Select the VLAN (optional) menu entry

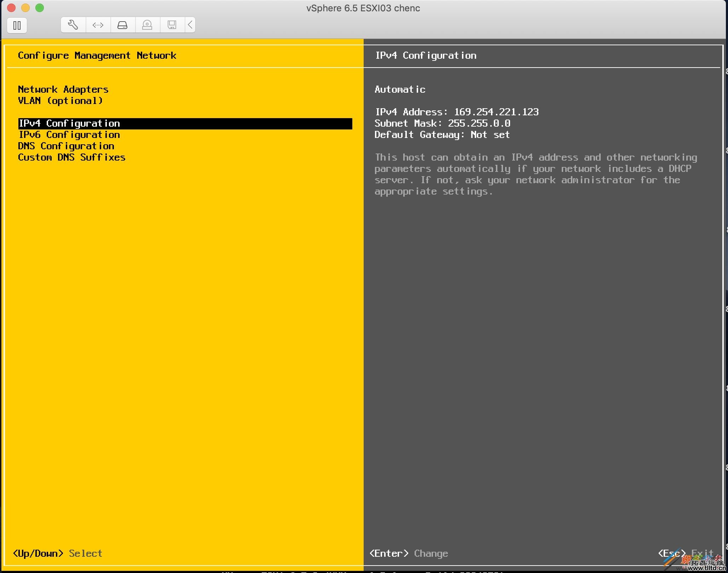tap(60, 100)
